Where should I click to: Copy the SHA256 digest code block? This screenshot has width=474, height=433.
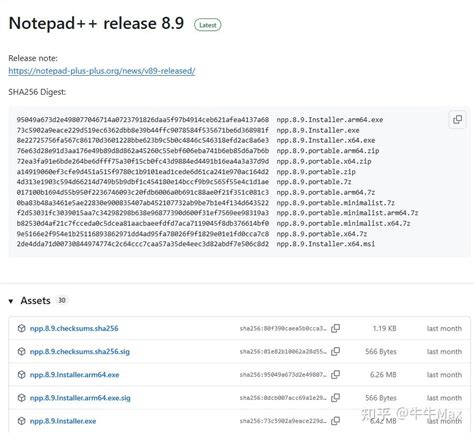click(457, 119)
